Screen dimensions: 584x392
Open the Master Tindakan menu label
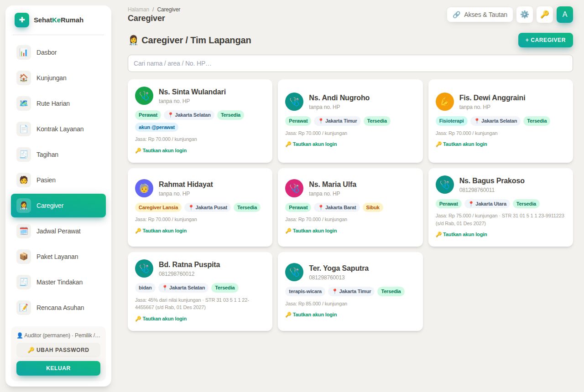[x=59, y=282]
